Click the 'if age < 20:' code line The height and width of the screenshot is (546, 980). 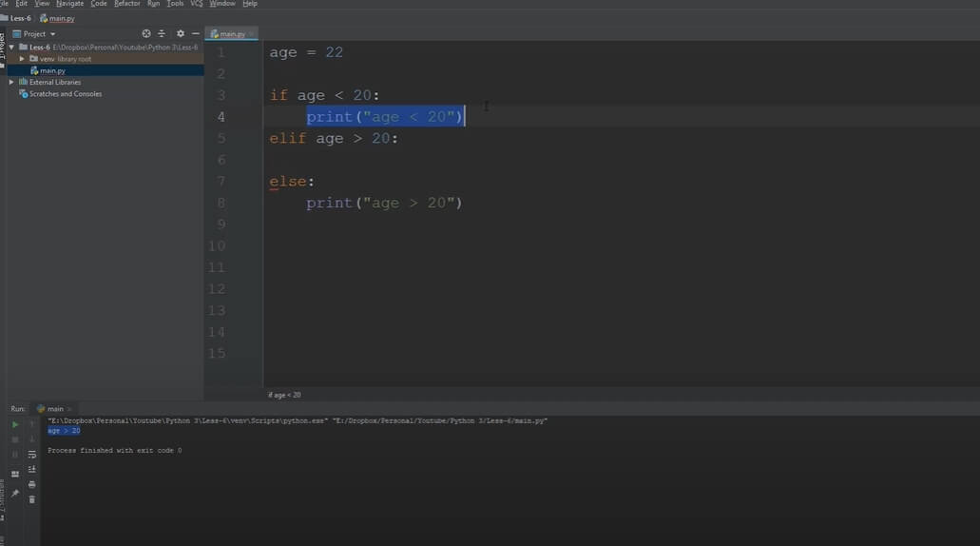(x=324, y=95)
